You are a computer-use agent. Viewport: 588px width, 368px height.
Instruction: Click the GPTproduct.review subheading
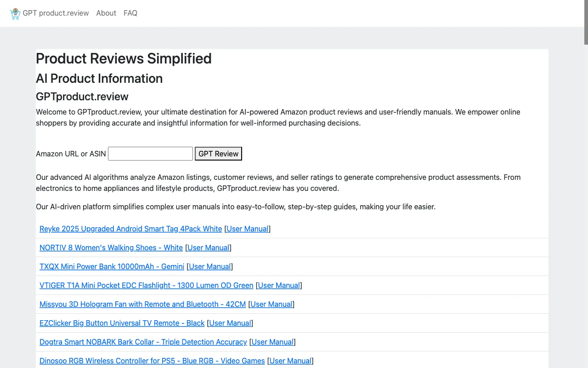pyautogui.click(x=82, y=97)
